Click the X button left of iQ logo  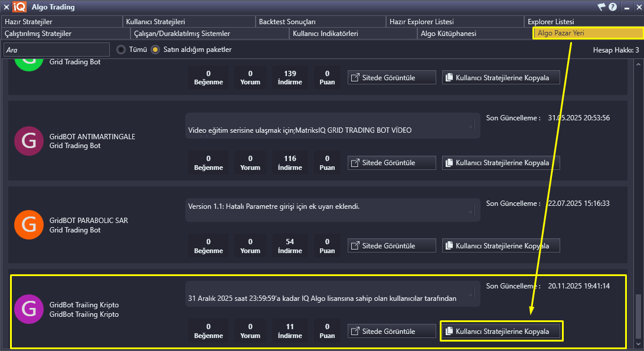pyautogui.click(x=6, y=7)
